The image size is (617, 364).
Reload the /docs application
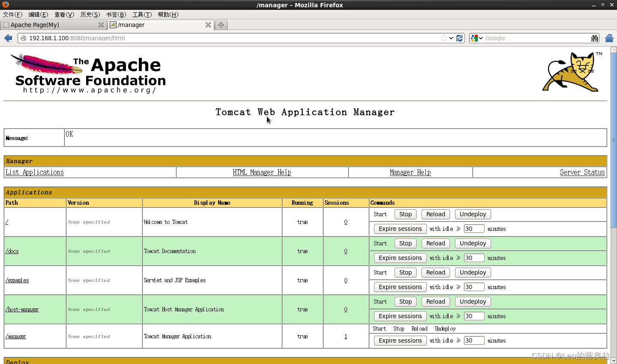coord(436,243)
